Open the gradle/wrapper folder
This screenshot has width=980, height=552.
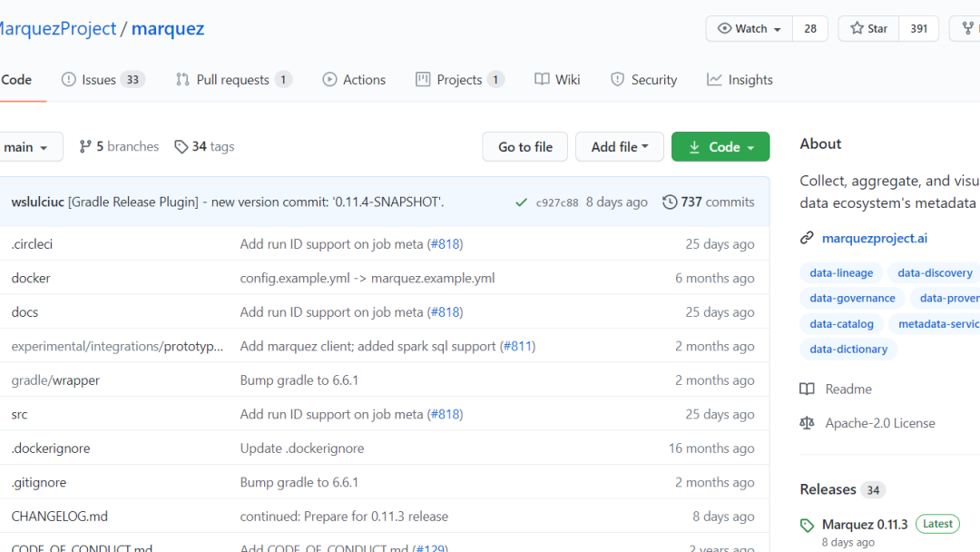55,380
